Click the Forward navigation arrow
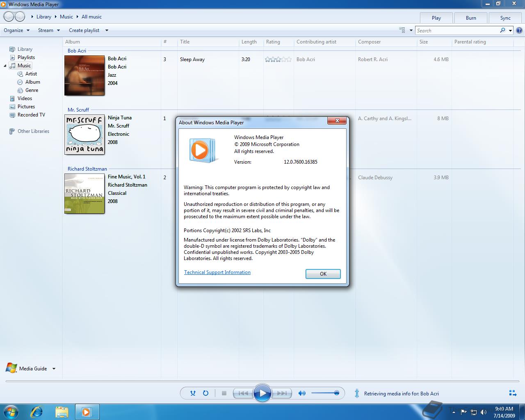This screenshot has height=420, width=525. coord(20,17)
